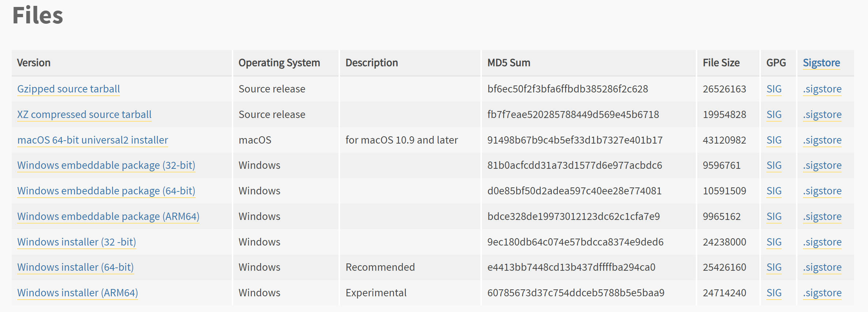Open .sigstore for macOS universal2 installer
Viewport: 868px width, 312px height.
[x=822, y=140]
